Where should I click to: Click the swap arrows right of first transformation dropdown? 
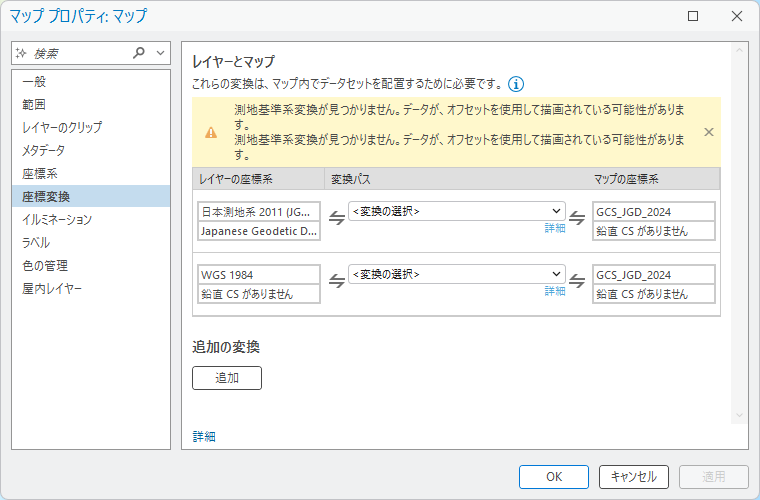tap(577, 220)
